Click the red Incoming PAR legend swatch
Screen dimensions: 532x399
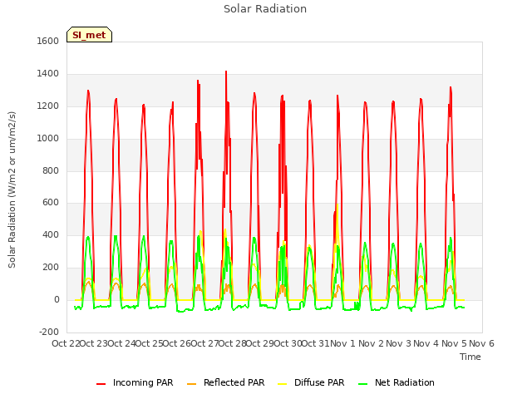(101, 384)
